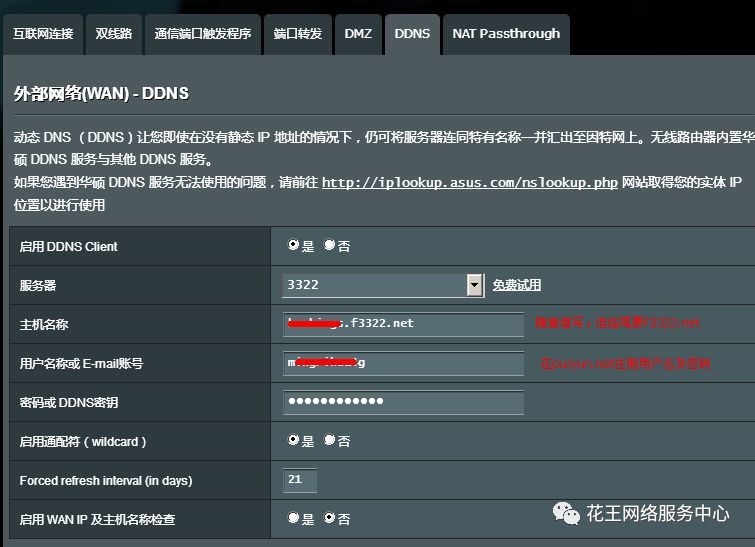The image size is (755, 547).
Task: Select 否 for 启用 DDNS Client
Action: click(329, 245)
